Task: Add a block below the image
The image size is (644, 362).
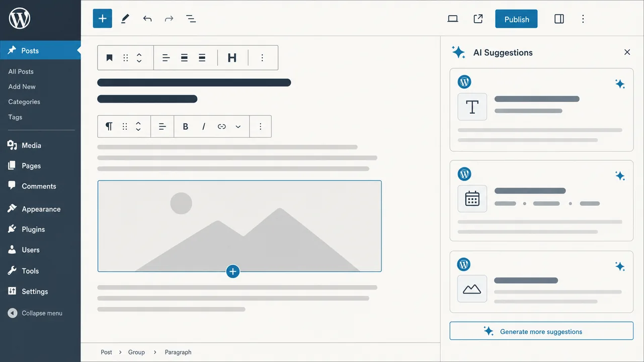Action: tap(232, 271)
